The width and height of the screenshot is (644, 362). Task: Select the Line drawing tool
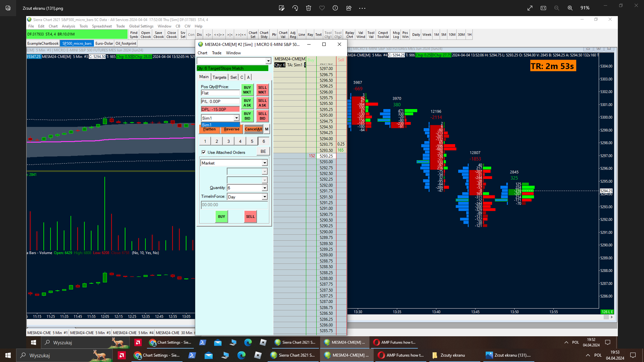pyautogui.click(x=302, y=35)
